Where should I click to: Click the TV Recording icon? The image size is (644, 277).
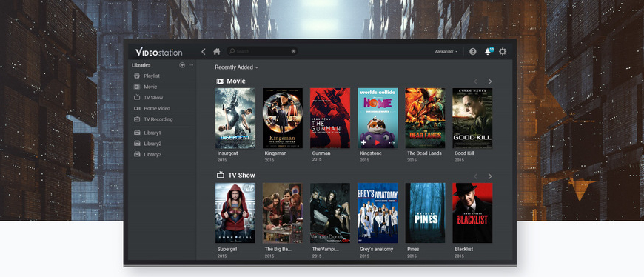(x=137, y=119)
